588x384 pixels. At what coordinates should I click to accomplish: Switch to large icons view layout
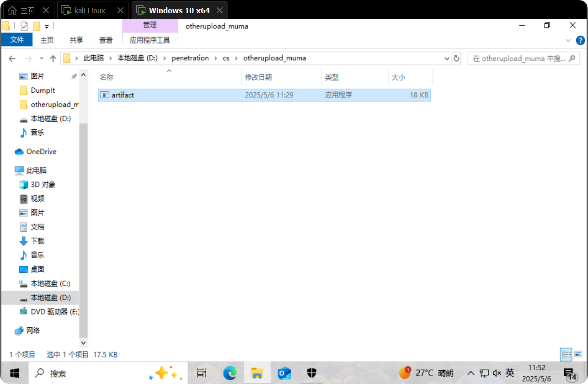578,354
